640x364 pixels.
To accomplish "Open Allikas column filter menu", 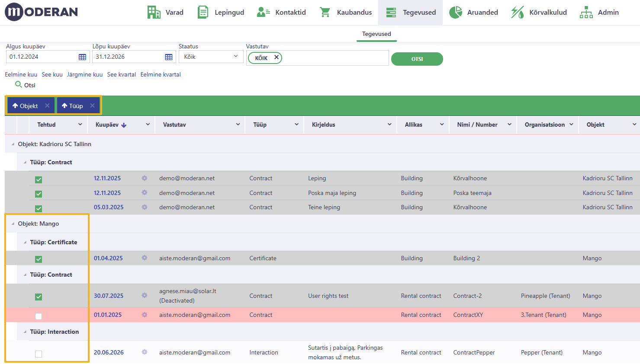I will 442,125.
